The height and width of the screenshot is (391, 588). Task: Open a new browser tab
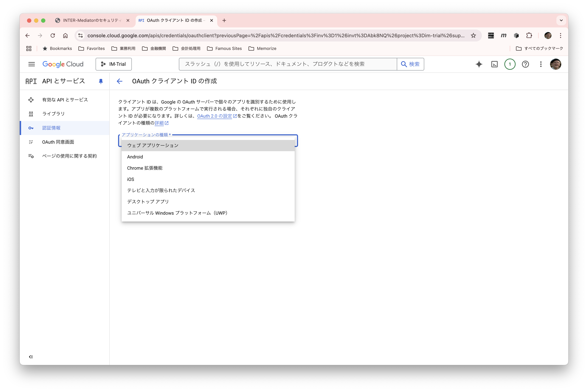pos(224,20)
